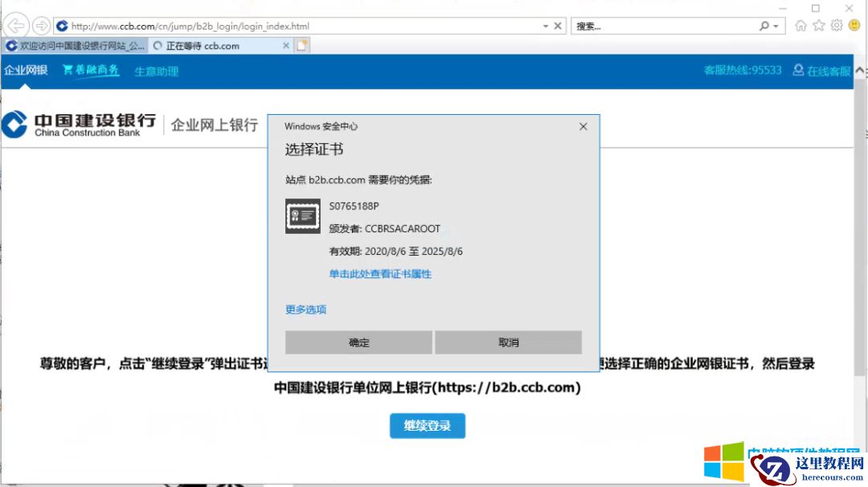The width and height of the screenshot is (868, 487).
Task: Stop loading with the X in address bar
Action: click(558, 25)
